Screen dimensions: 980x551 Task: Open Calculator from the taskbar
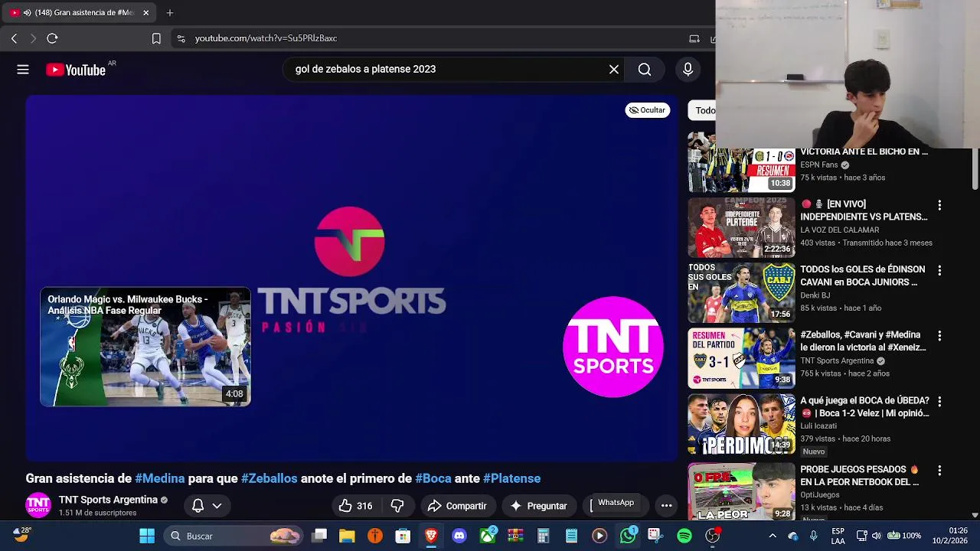coord(544,536)
